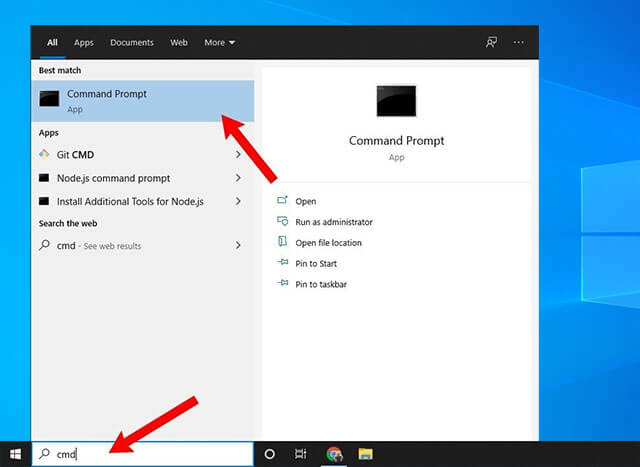Select Install Additional Tools for Node.js
The width and height of the screenshot is (640, 467).
pos(142,201)
